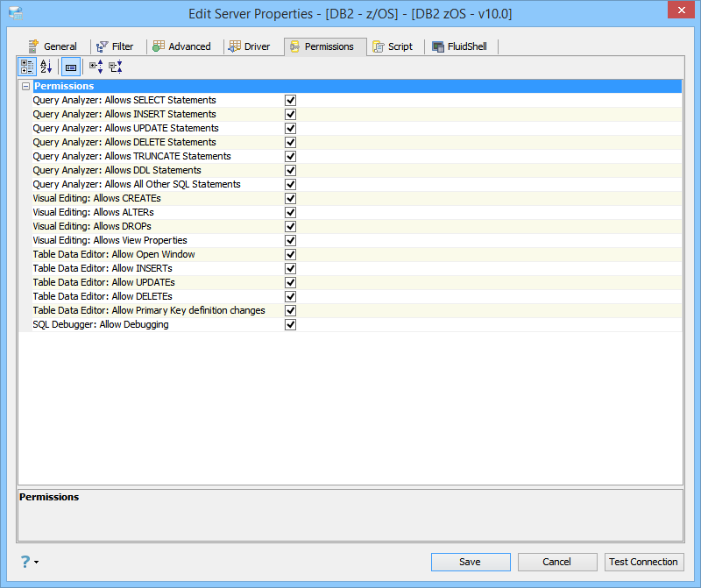This screenshot has height=588, width=701.
Task: Toggle the Property Pages description icon
Action: point(71,67)
